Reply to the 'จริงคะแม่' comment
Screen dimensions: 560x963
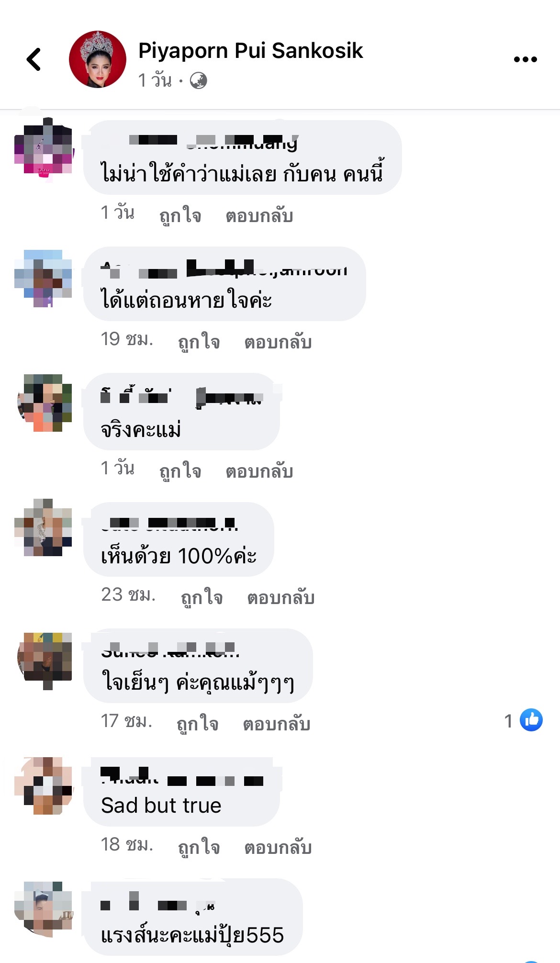[x=259, y=471]
